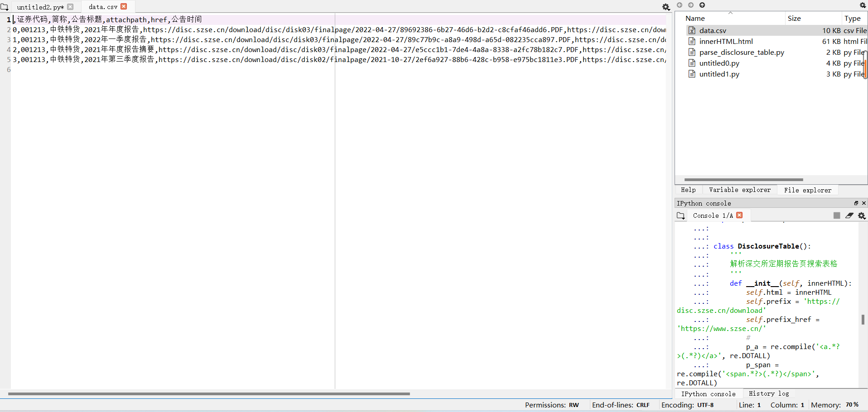Click the 2021年年度报告摘要 row in editor
The image size is (868, 412).
point(338,49)
